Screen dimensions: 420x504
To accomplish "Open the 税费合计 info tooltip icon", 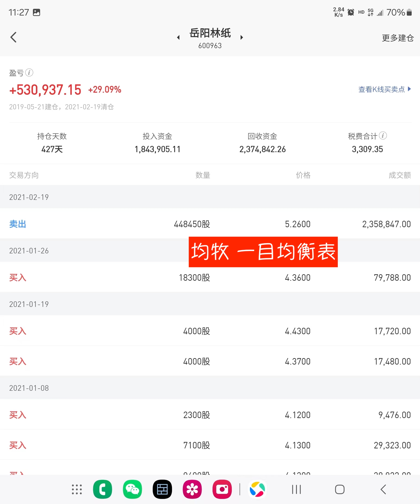I will coord(383,136).
